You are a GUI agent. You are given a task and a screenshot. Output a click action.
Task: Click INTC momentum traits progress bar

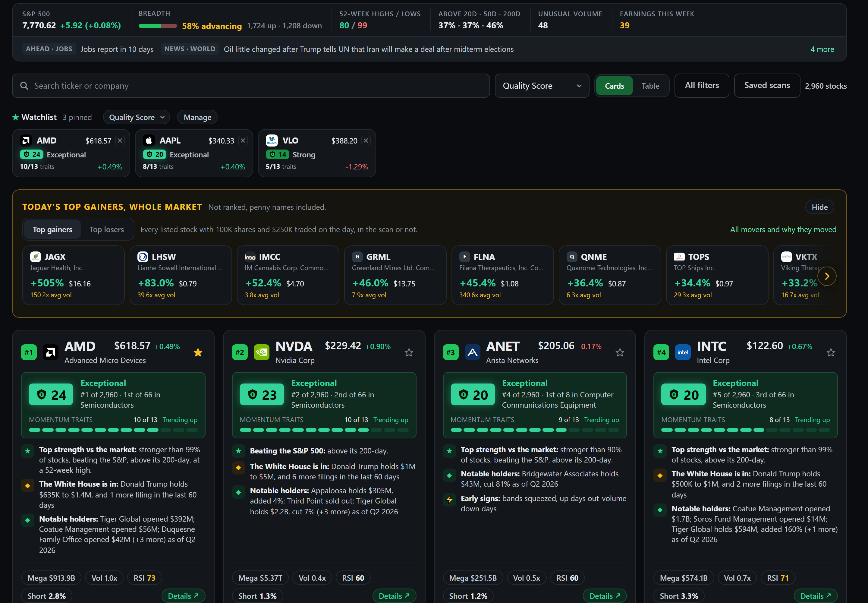tap(745, 430)
